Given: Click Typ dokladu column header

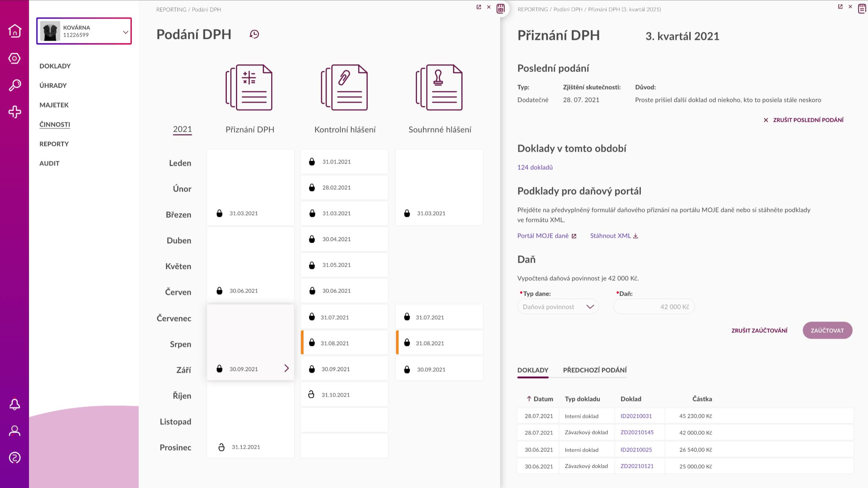Looking at the screenshot, I should (x=582, y=399).
